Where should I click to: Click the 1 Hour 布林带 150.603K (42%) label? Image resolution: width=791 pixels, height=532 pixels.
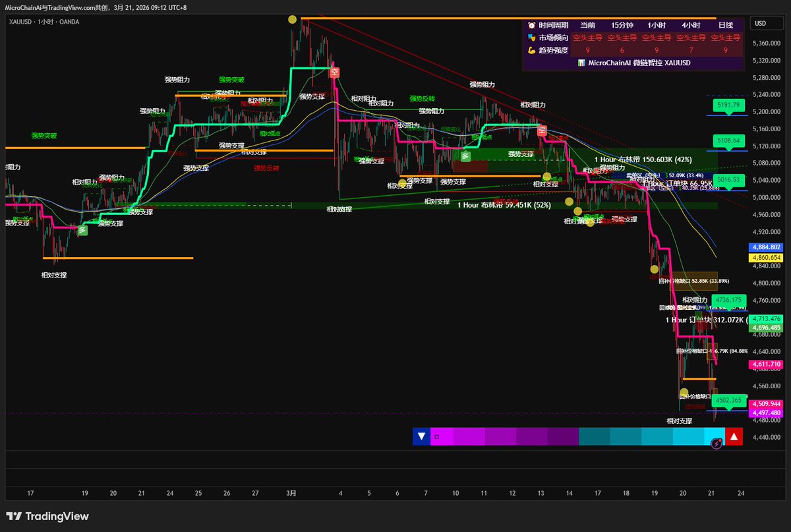point(643,159)
